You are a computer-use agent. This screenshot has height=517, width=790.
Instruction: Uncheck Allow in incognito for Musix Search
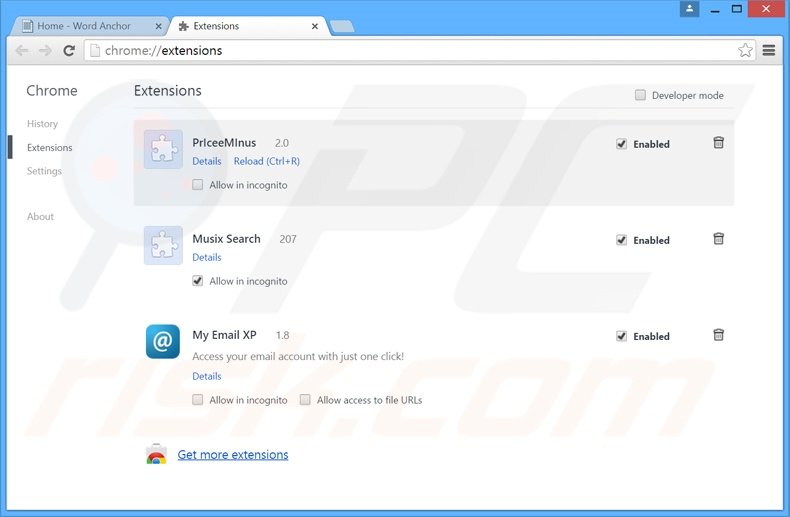point(198,281)
